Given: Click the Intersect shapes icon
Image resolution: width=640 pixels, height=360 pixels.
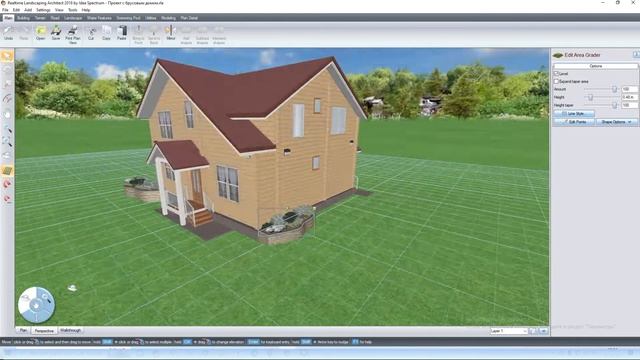Looking at the screenshot, I should [x=219, y=34].
